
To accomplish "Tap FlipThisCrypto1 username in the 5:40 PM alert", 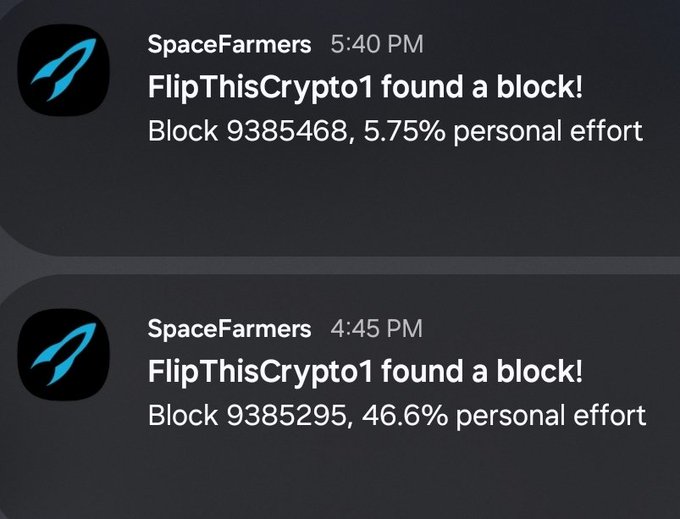I will coord(260,88).
